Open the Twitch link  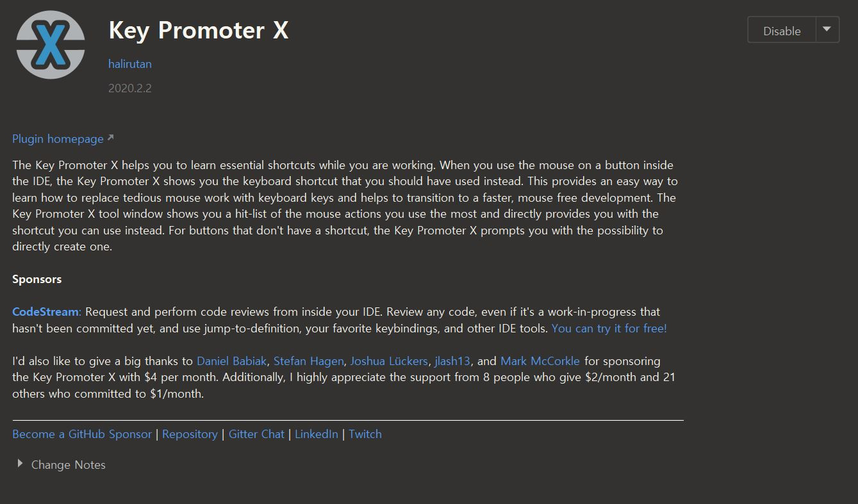coord(365,434)
